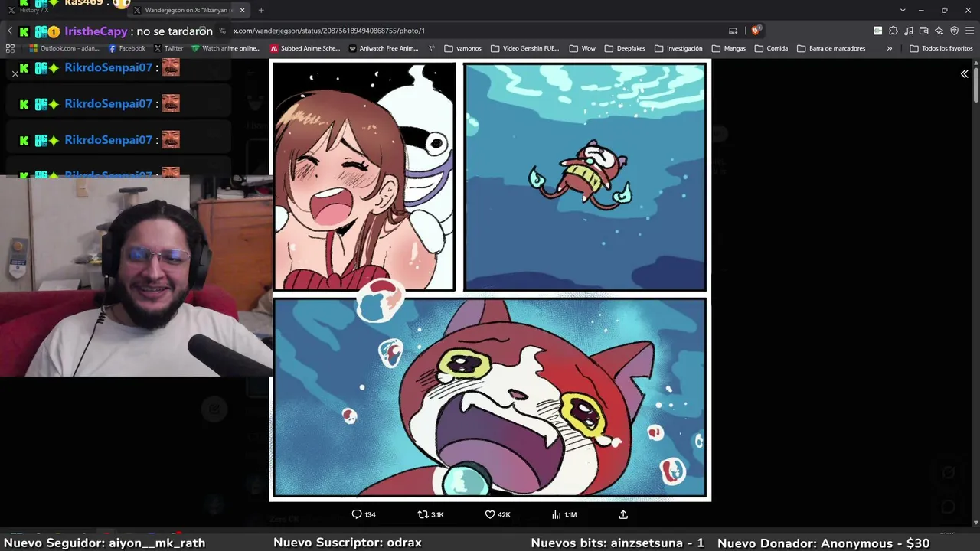Open the tab search dropdown arrow
The width and height of the screenshot is (980, 551).
point(903,10)
